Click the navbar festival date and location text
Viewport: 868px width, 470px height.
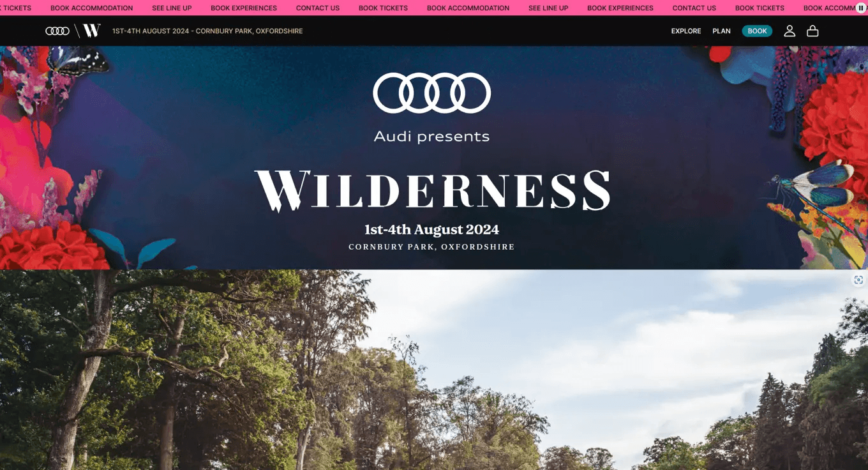(x=207, y=31)
